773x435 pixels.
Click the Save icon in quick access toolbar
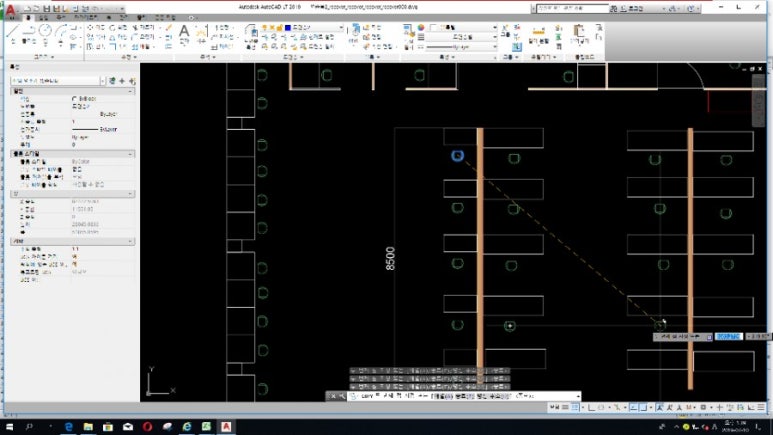coord(46,8)
